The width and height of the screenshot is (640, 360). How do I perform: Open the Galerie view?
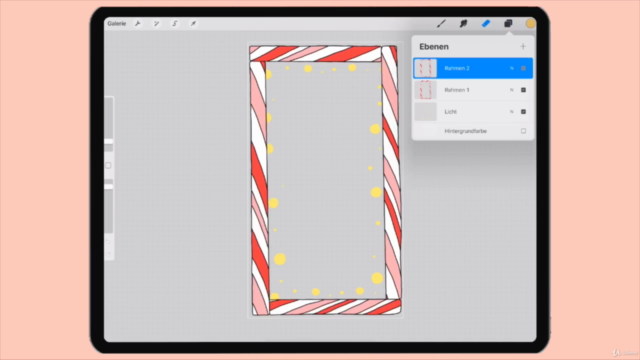tap(116, 24)
